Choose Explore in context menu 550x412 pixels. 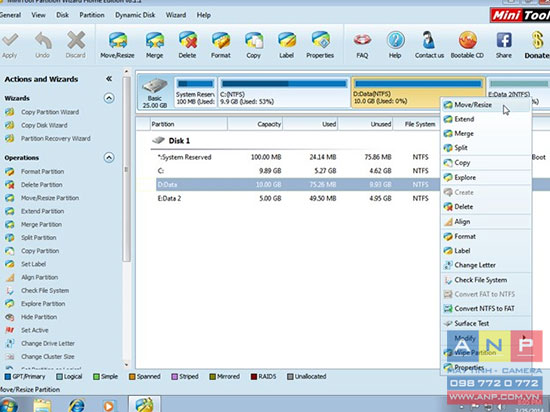click(486, 177)
